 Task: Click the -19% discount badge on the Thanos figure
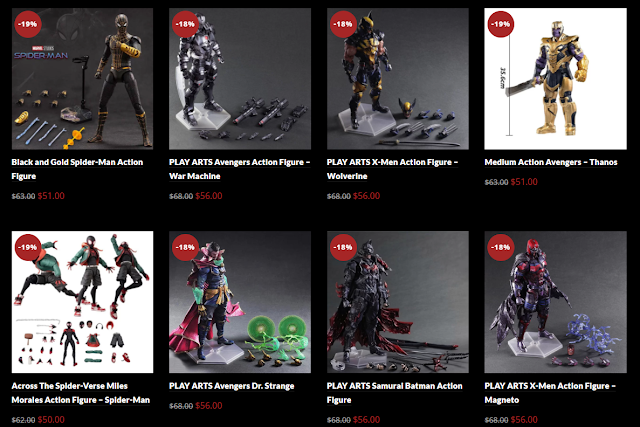pyautogui.click(x=500, y=24)
